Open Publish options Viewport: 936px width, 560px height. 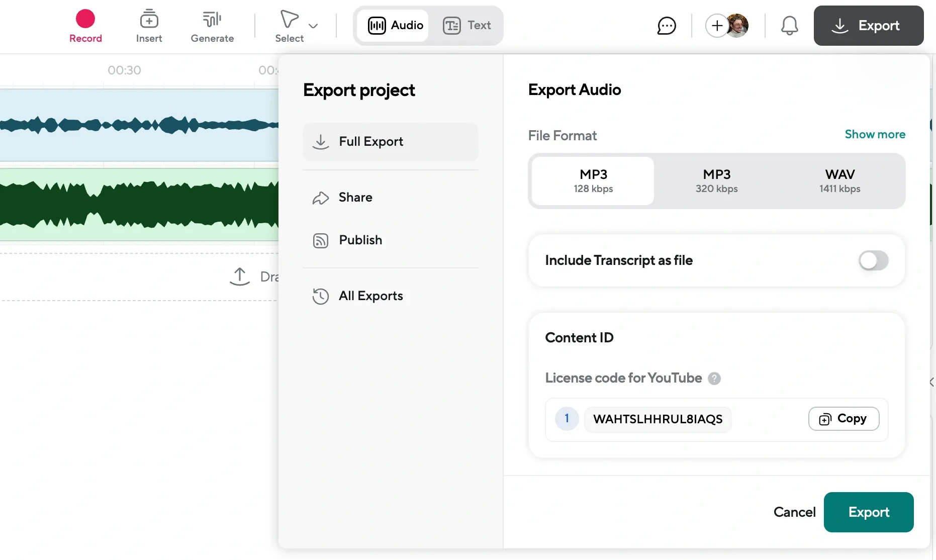pyautogui.click(x=360, y=240)
